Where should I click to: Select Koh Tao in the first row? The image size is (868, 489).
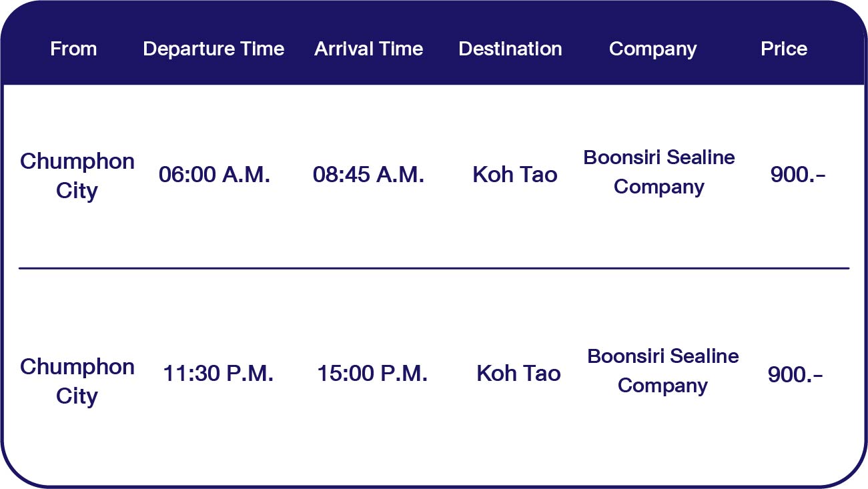tap(515, 175)
